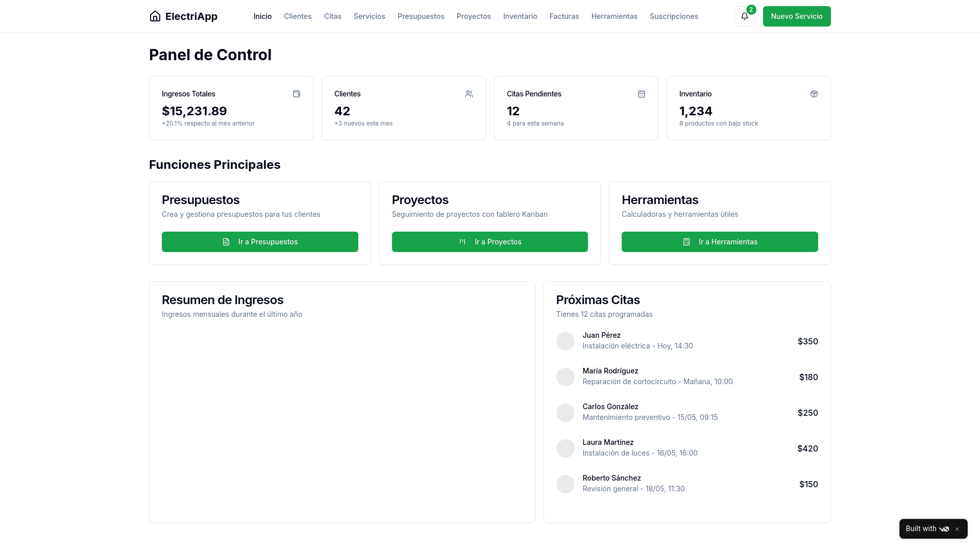This screenshot has height=551, width=980.
Task: Click Ir a Proyectos button
Action: click(490, 242)
